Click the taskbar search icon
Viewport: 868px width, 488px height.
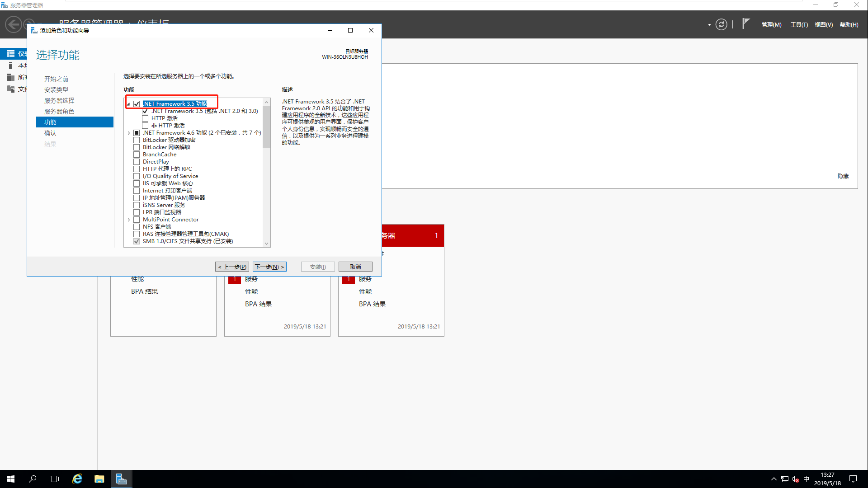tap(32, 479)
